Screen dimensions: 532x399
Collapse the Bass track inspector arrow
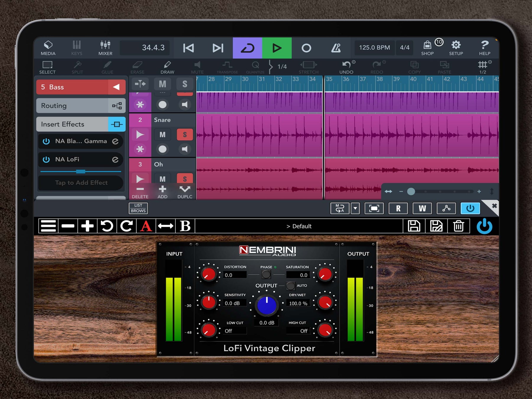click(x=116, y=87)
